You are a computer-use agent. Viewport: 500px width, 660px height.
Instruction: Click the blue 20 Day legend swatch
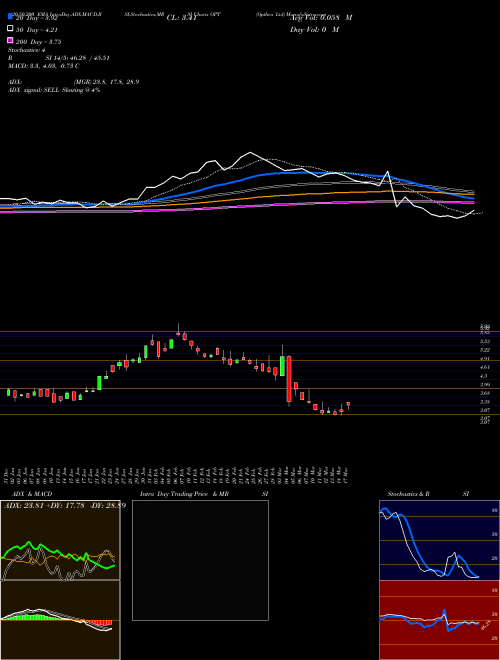click(x=10, y=16)
